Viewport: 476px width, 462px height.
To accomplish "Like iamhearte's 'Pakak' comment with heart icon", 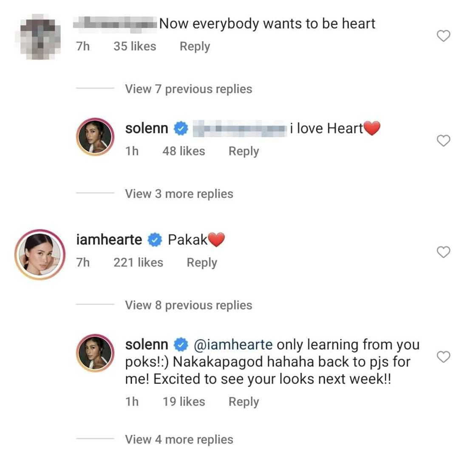I will coord(443,253).
